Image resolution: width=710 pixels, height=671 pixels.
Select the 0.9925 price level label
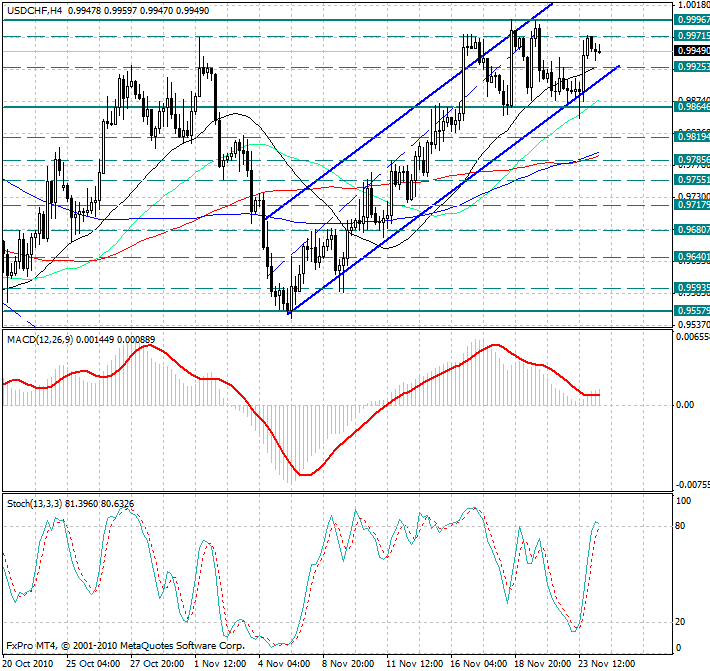pyautogui.click(x=691, y=67)
